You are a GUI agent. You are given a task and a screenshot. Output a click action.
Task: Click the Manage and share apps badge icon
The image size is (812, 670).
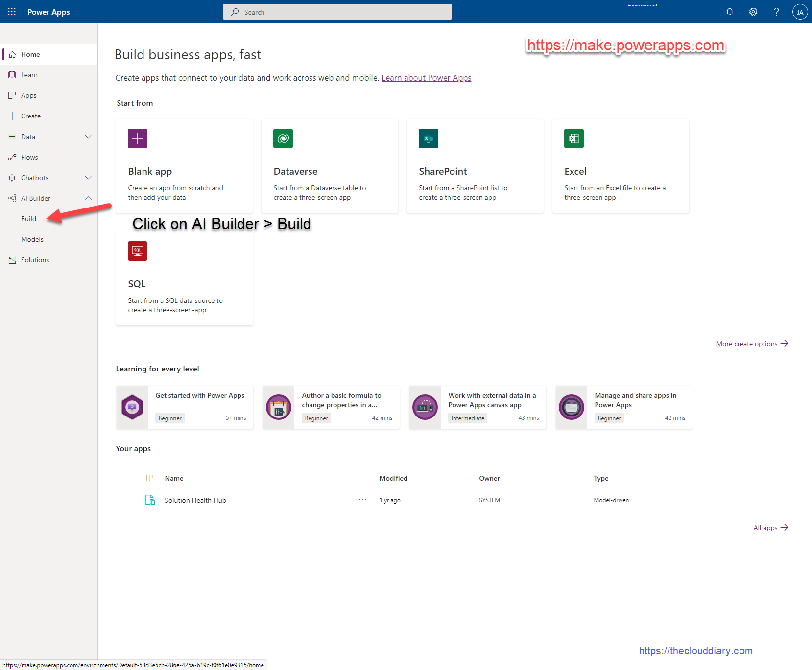point(572,407)
